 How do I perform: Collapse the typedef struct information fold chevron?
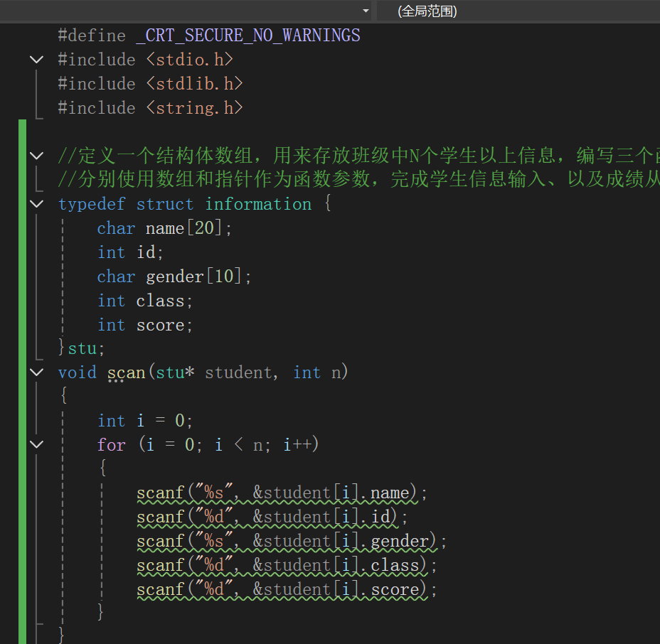[37, 204]
